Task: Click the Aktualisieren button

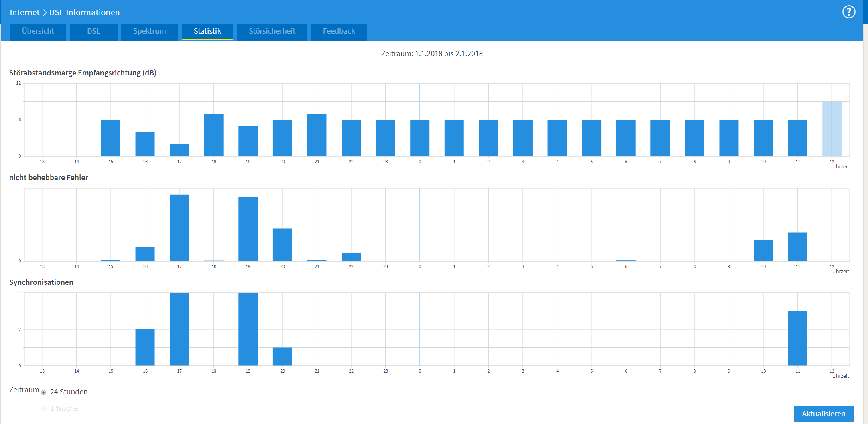Action: point(823,414)
